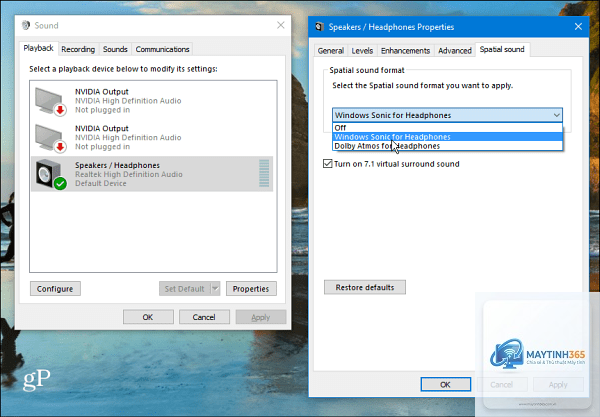Screen dimensions: 600x417
Task: Open the Enhancements tab
Action: click(x=405, y=50)
